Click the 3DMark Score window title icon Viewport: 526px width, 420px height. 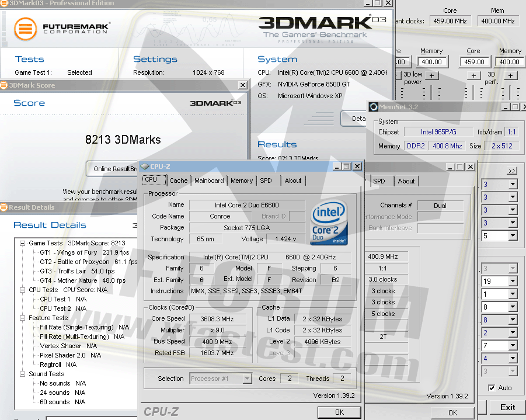pos(5,85)
